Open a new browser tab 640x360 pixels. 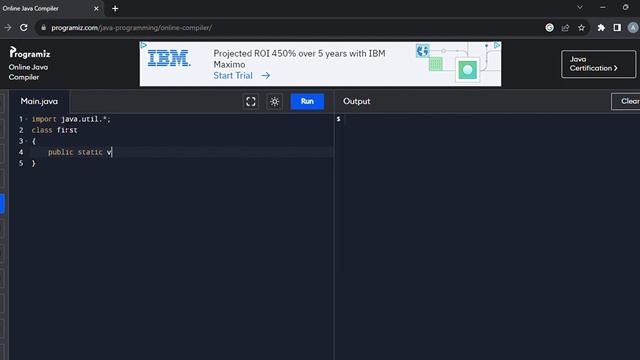(115, 9)
